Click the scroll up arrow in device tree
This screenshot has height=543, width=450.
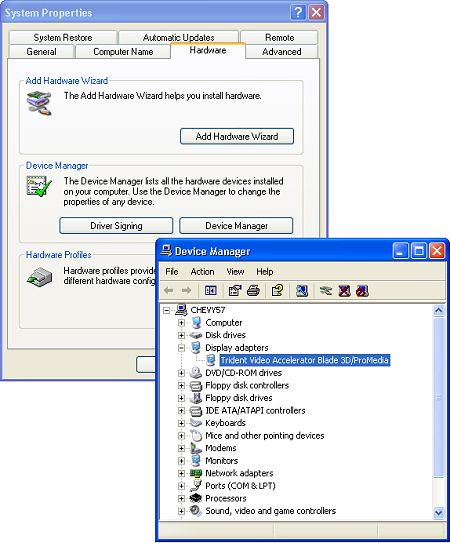(439, 310)
